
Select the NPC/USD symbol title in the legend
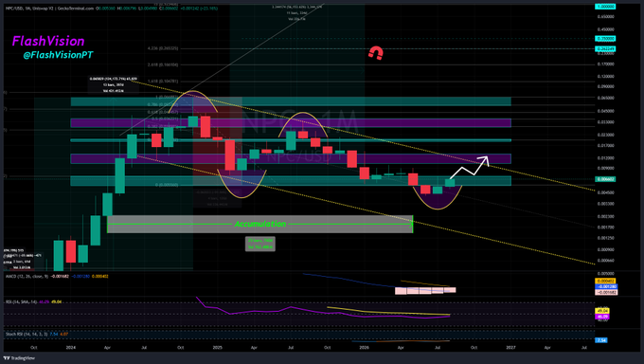pos(13,9)
